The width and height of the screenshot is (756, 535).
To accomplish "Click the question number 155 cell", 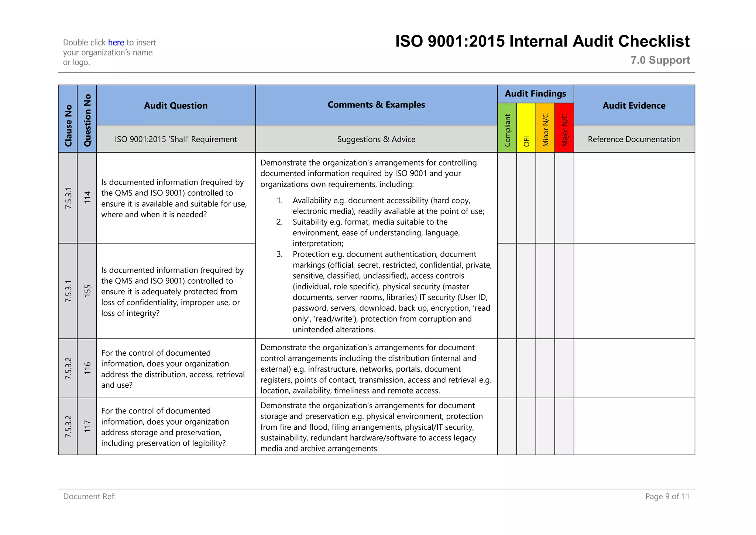I will [87, 291].
